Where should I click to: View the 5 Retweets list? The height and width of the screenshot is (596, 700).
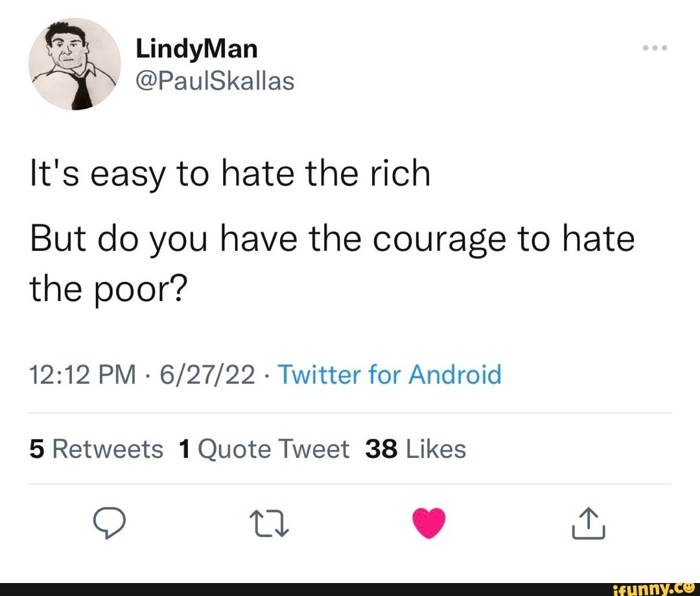coord(97,449)
